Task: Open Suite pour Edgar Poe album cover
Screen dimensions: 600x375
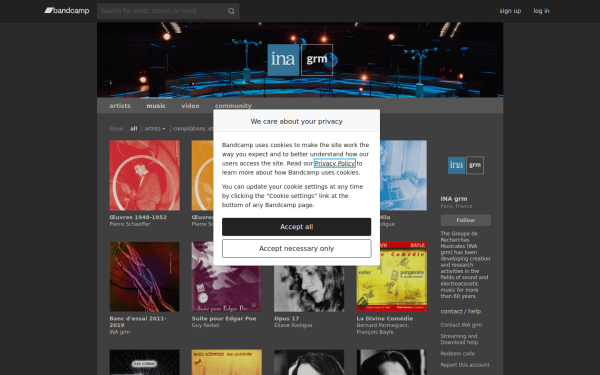Action: [x=227, y=277]
